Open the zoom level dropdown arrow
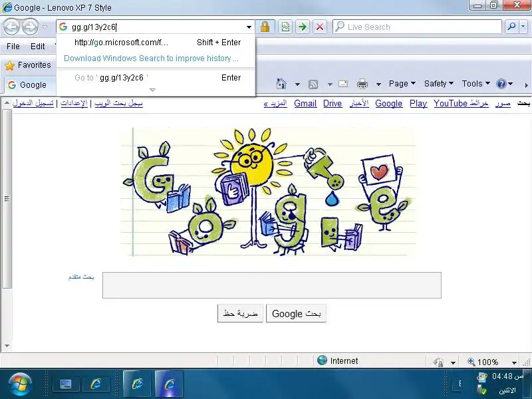This screenshot has height=399, width=532. pyautogui.click(x=514, y=362)
